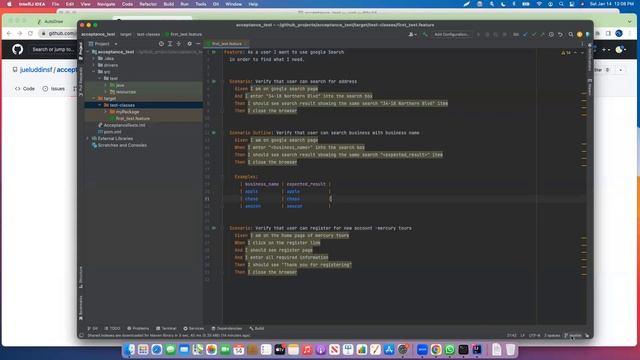
Task: Open Search Everywhere magnifier icon
Action: 571,35
